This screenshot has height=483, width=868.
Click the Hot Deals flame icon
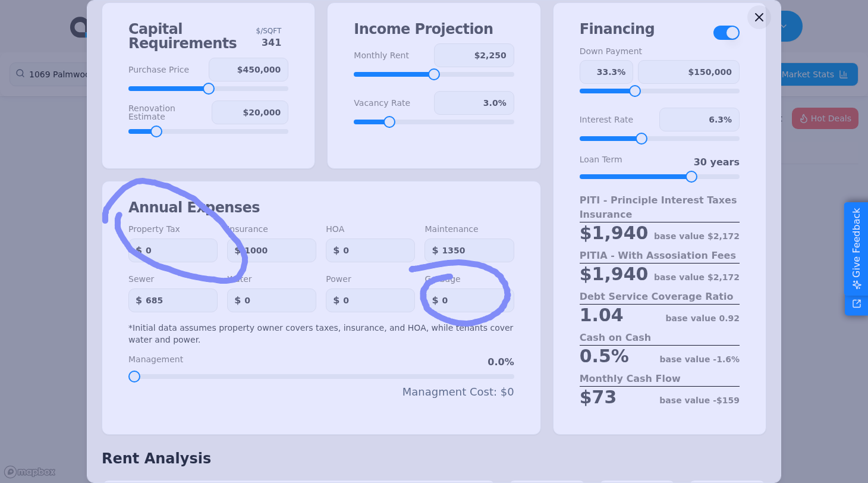point(804,118)
